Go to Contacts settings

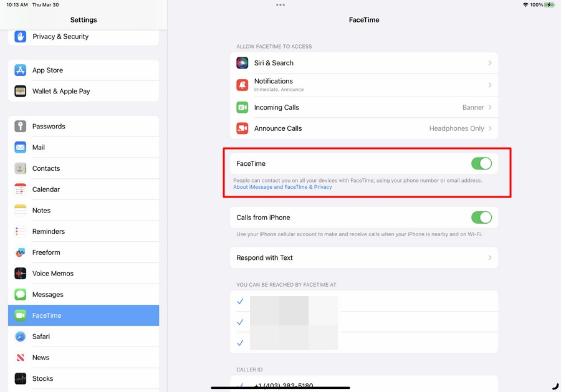coord(84,168)
